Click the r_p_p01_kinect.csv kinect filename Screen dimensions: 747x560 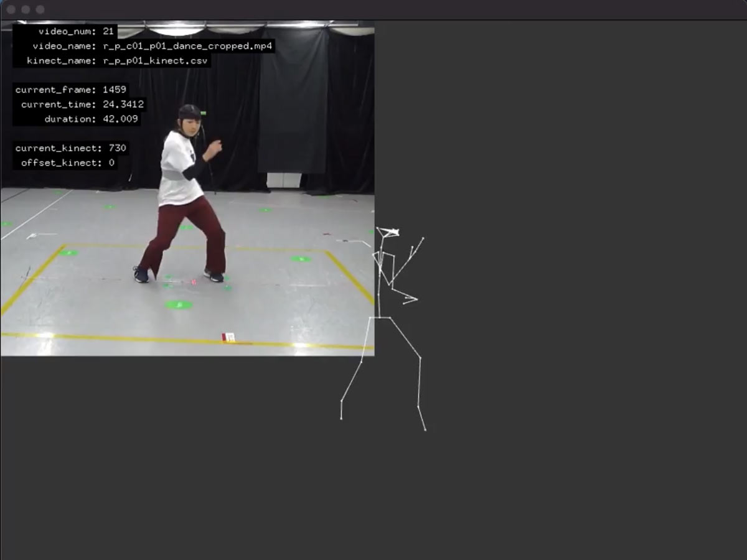click(x=155, y=61)
